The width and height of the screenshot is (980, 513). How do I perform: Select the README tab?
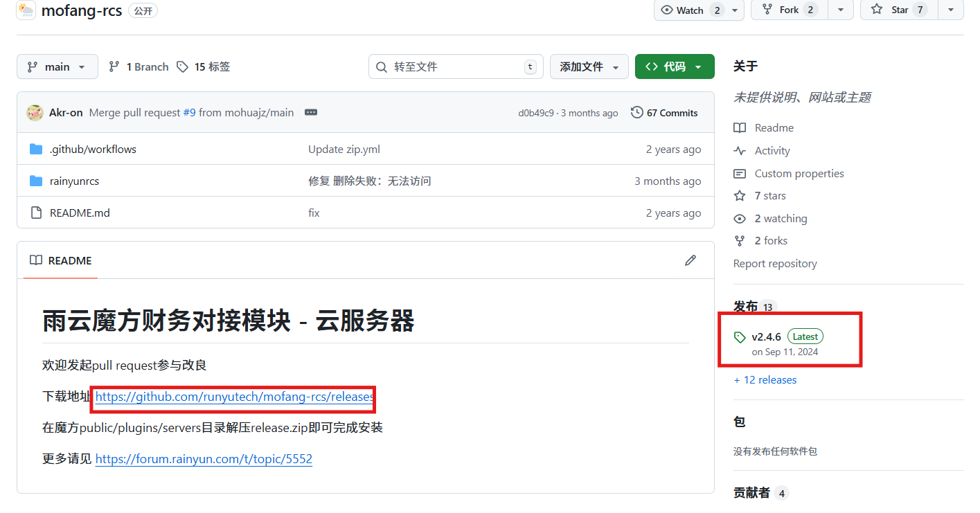pos(60,260)
